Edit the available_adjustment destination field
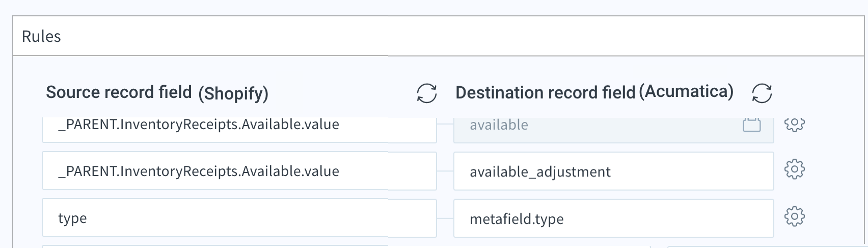This screenshot has height=248, width=868. (613, 171)
